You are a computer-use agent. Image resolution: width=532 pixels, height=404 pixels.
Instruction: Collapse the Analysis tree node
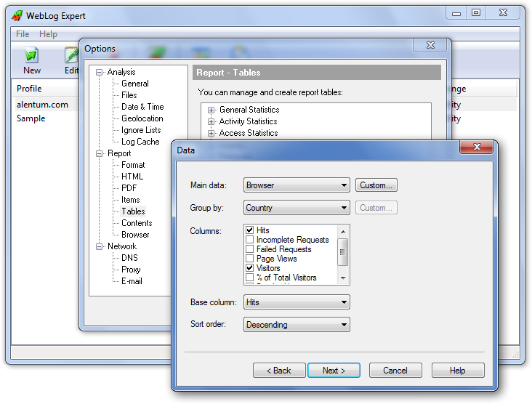point(99,72)
